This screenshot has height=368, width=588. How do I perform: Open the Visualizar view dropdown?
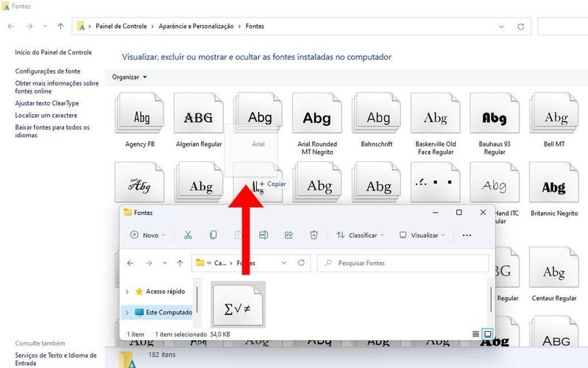click(x=422, y=236)
